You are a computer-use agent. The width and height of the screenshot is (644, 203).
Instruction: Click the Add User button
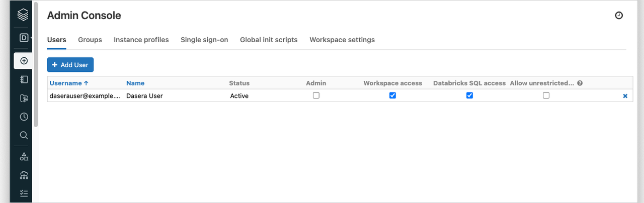70,65
